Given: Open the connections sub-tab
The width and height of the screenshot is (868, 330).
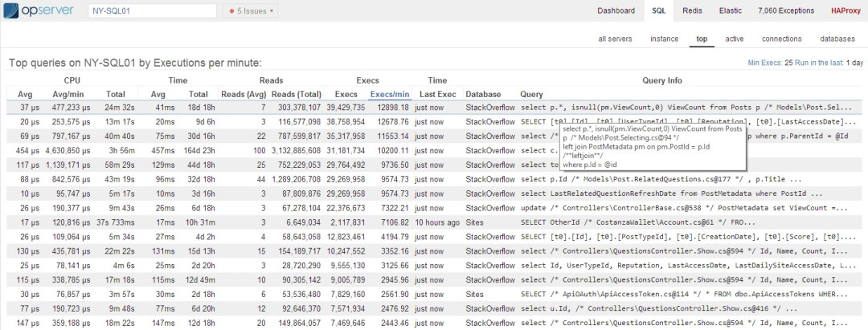Looking at the screenshot, I should pyautogui.click(x=781, y=39).
